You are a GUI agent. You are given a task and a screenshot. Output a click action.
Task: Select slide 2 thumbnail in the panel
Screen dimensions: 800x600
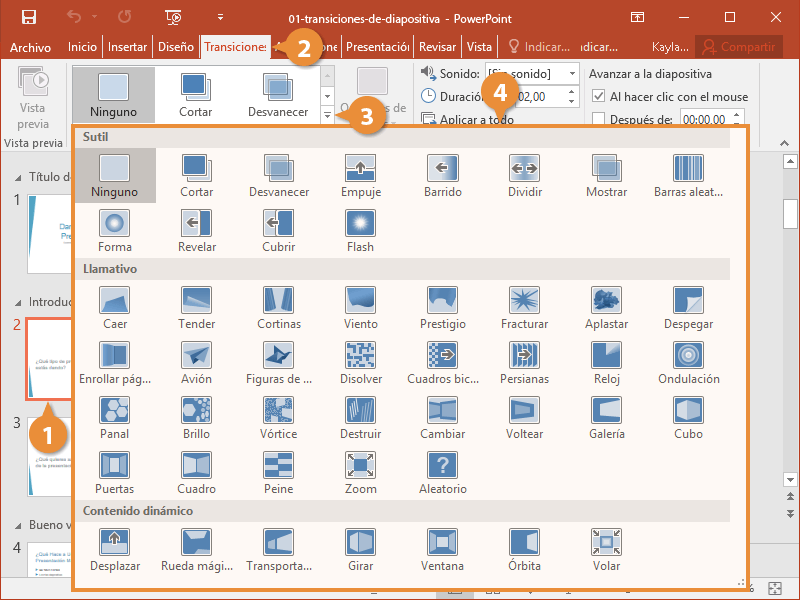50,357
